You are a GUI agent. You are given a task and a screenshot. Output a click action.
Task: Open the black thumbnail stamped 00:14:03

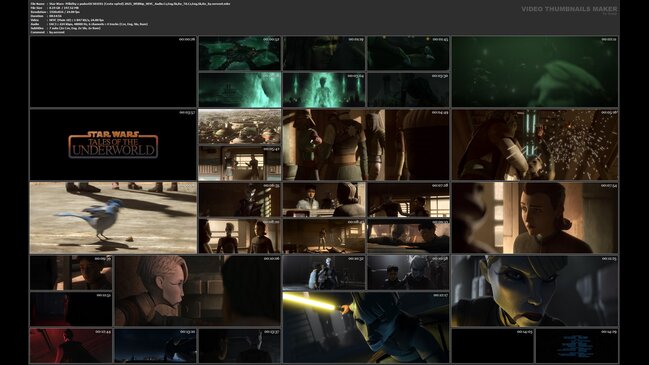[x=493, y=346]
